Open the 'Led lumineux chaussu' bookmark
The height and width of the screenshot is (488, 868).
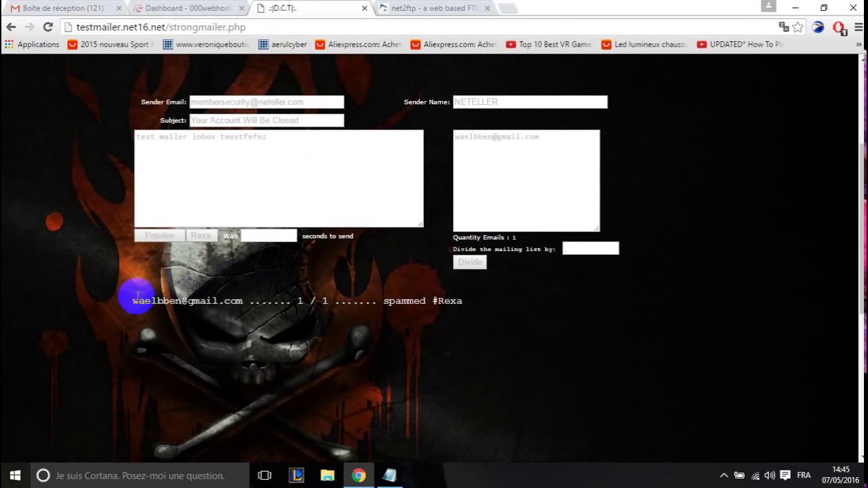point(645,45)
